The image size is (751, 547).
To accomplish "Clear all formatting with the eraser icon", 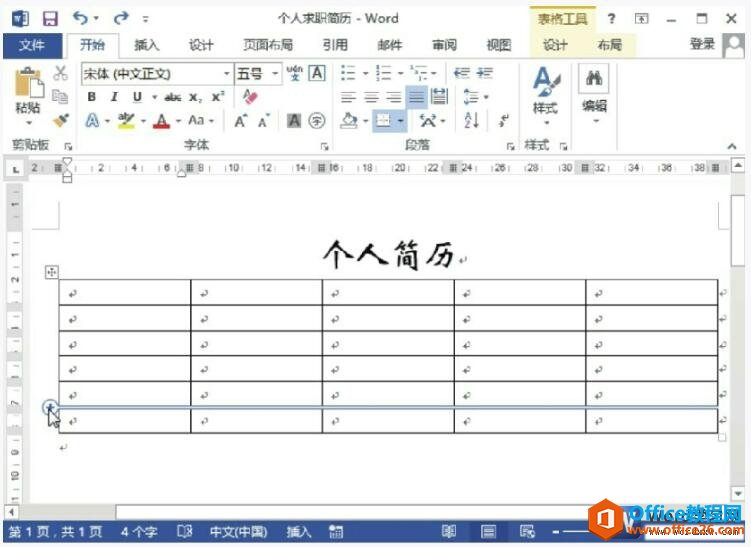I will 250,96.
